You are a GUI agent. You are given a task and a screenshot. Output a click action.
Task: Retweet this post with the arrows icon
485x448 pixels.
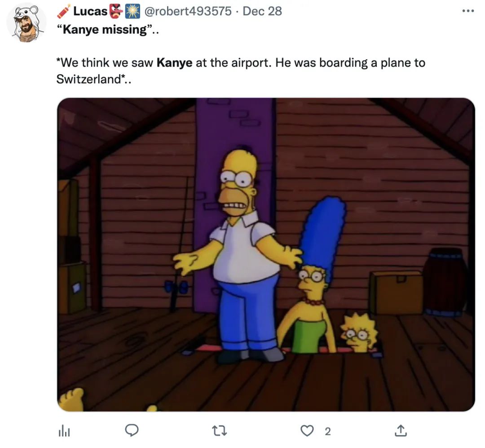[219, 431]
